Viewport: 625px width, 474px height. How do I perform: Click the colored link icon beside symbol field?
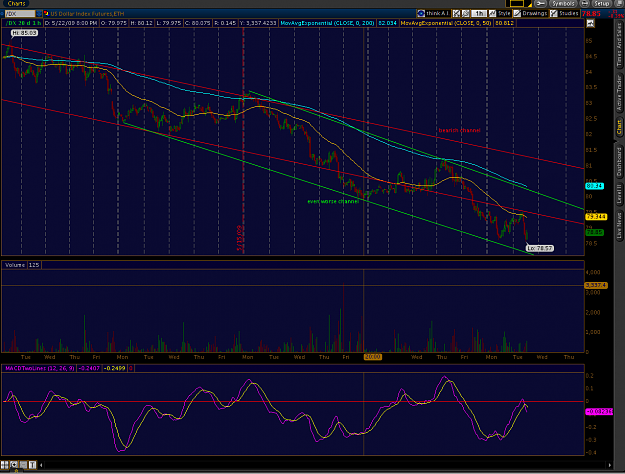46,14
